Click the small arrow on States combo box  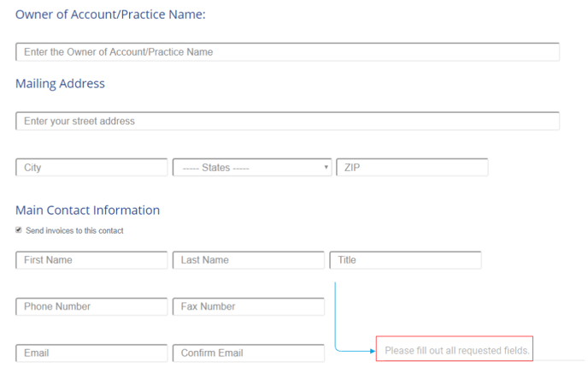click(x=326, y=167)
